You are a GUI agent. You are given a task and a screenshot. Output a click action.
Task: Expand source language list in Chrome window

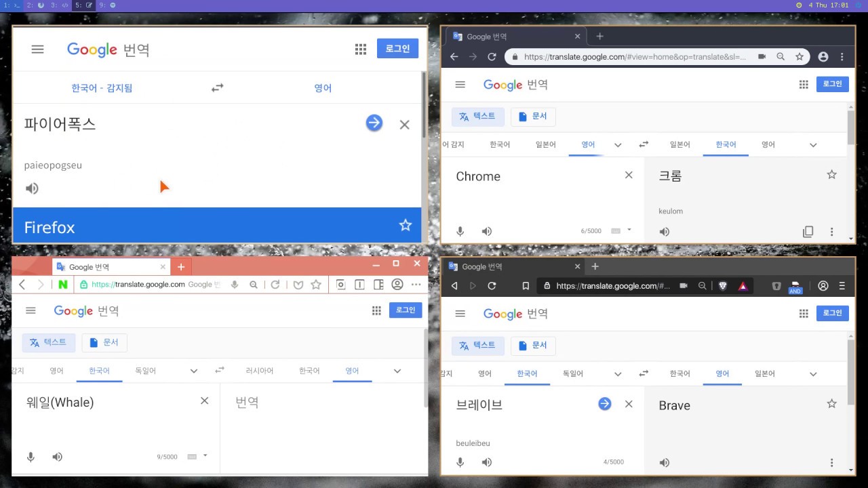pyautogui.click(x=618, y=145)
